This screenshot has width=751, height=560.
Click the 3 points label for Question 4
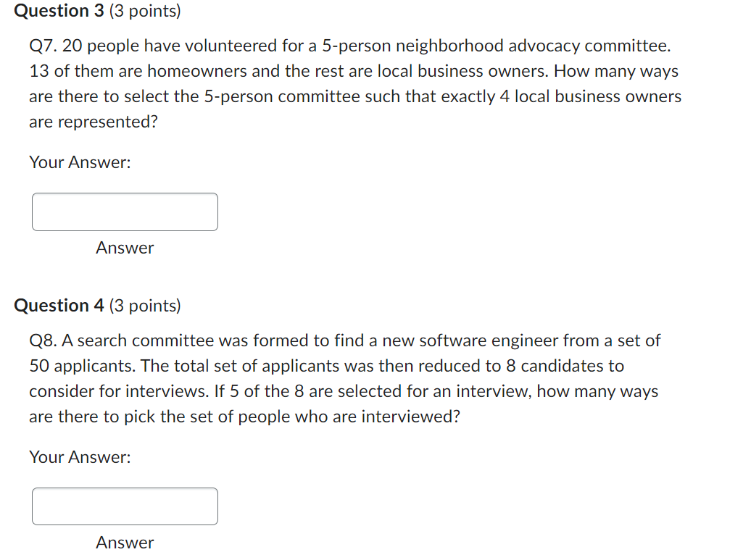coord(146,305)
